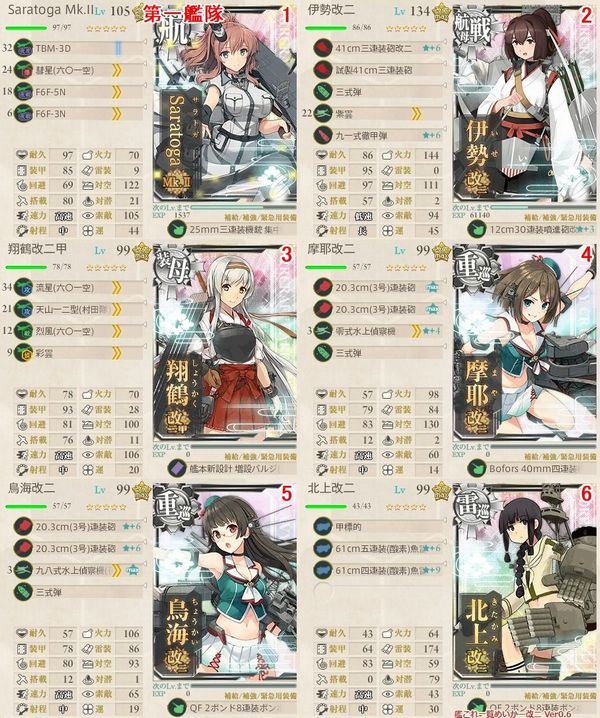Open the Saratoga Mk.II ship card

(225, 105)
